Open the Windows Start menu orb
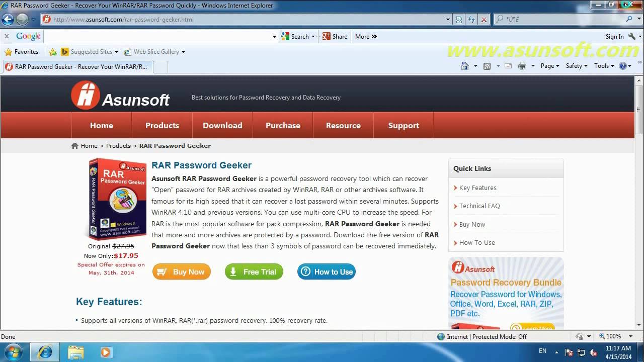Viewport: 644px width, 362px height. (14, 352)
